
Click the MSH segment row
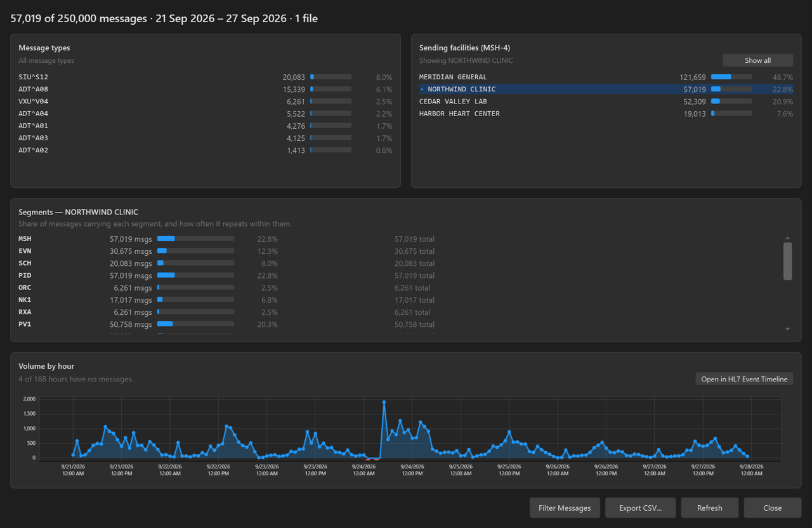400,239
